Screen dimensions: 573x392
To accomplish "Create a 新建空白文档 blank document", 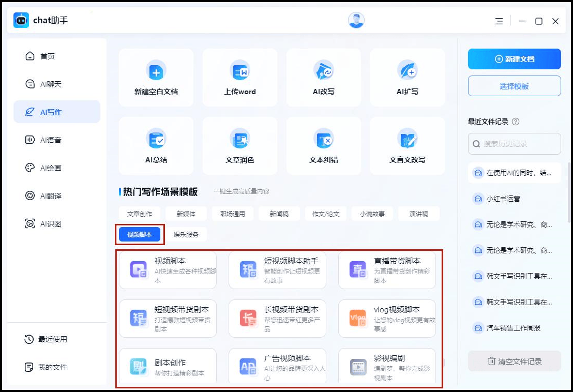I will tap(156, 71).
